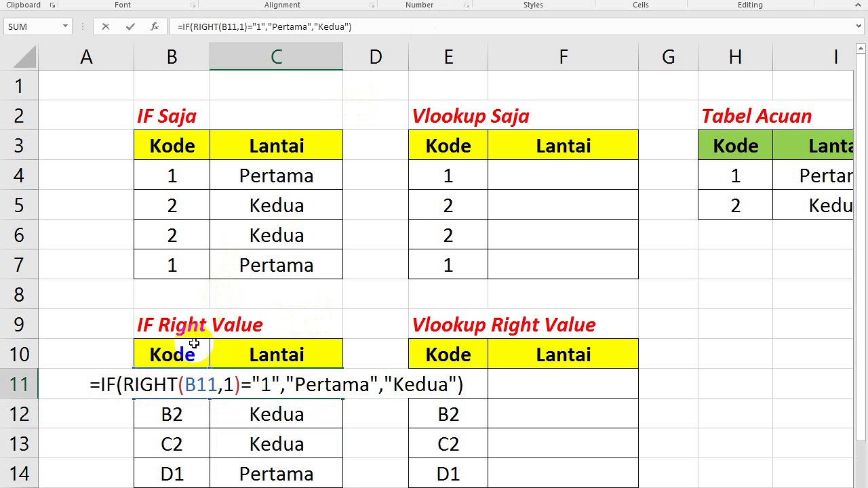868x488 pixels.
Task: Select cell E13 containing 'C2'
Action: click(x=448, y=444)
